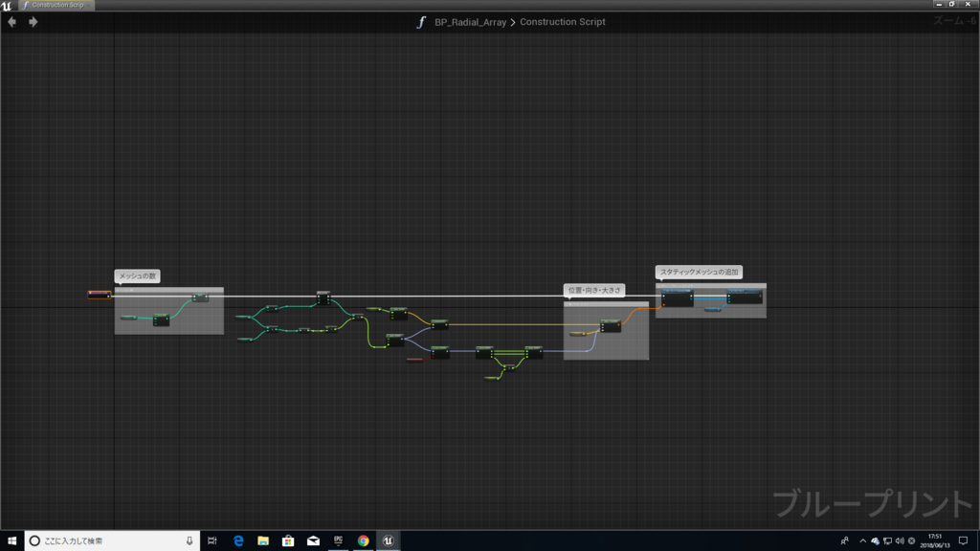Open the People icon in system tray
Screen dimensions: 980x551
point(844,540)
